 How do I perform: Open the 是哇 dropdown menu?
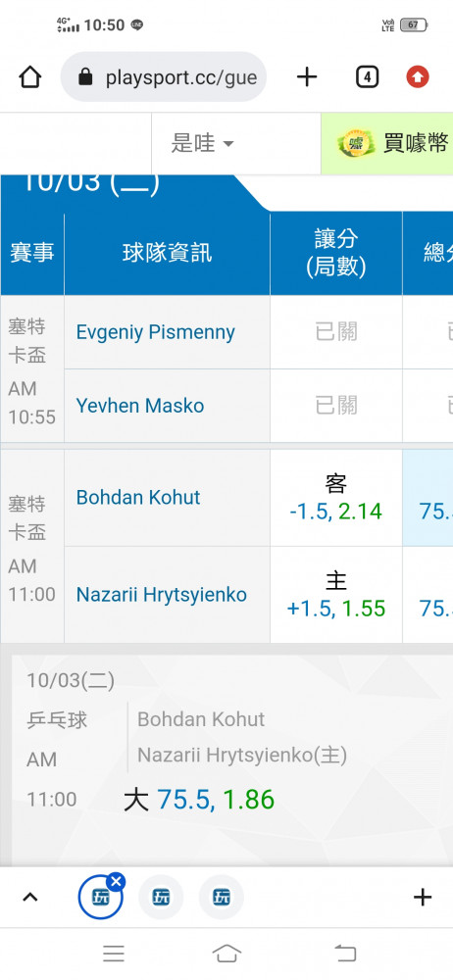tap(203, 143)
